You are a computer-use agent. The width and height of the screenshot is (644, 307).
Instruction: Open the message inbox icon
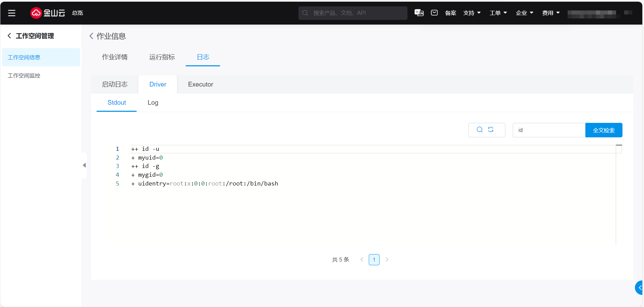click(434, 13)
